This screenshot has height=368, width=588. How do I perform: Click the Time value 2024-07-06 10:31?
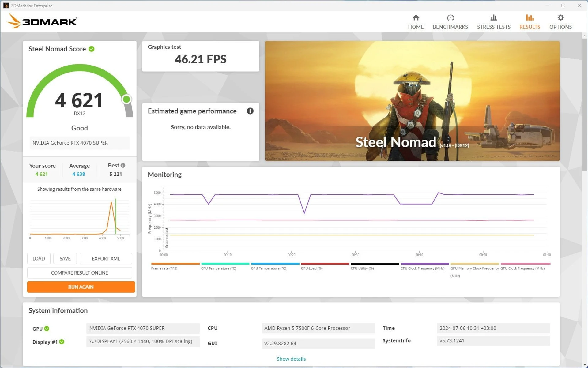point(493,328)
